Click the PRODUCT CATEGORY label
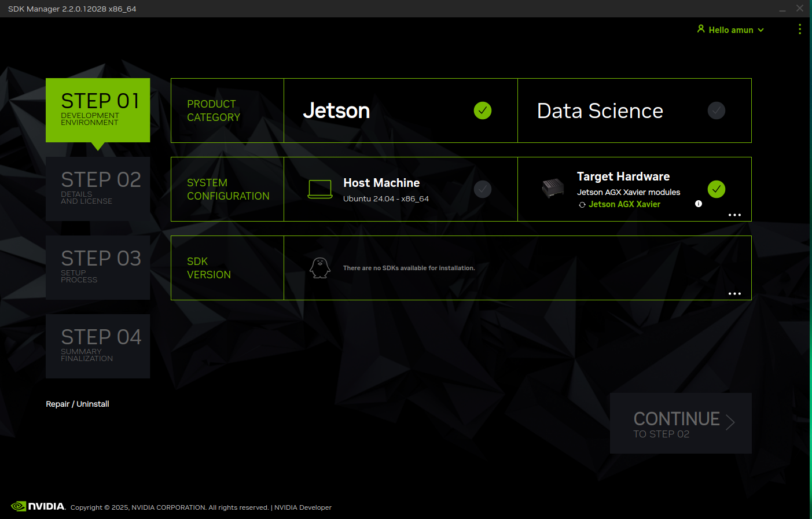 coord(214,111)
